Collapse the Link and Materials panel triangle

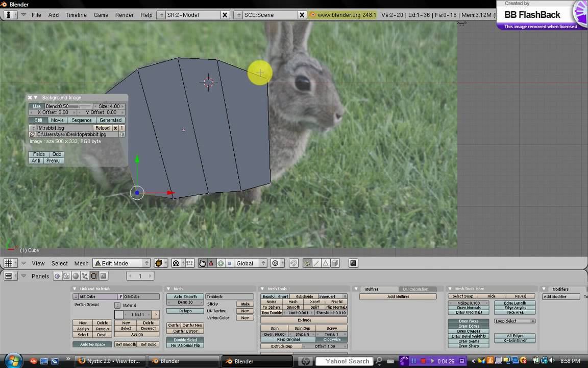(x=75, y=289)
